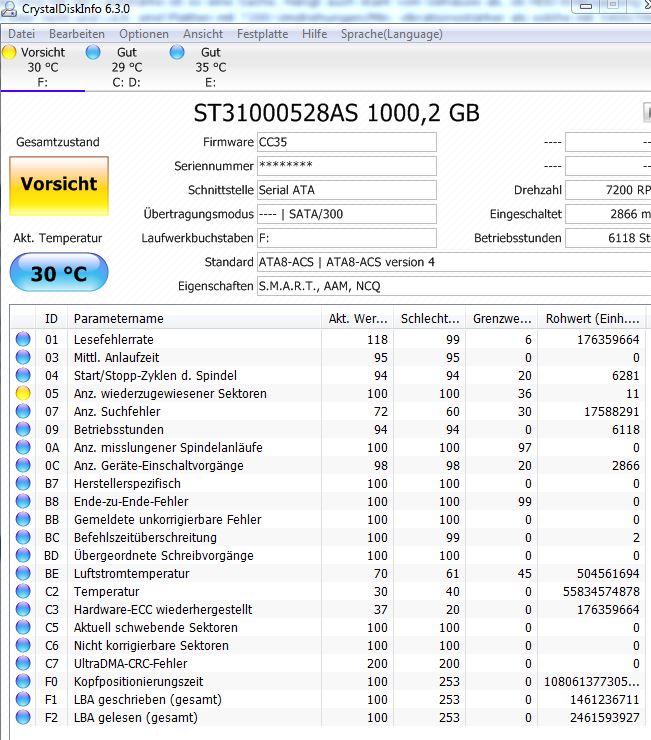Click status icon of LBA geschrieben row
The width and height of the screenshot is (651, 740).
point(23,699)
